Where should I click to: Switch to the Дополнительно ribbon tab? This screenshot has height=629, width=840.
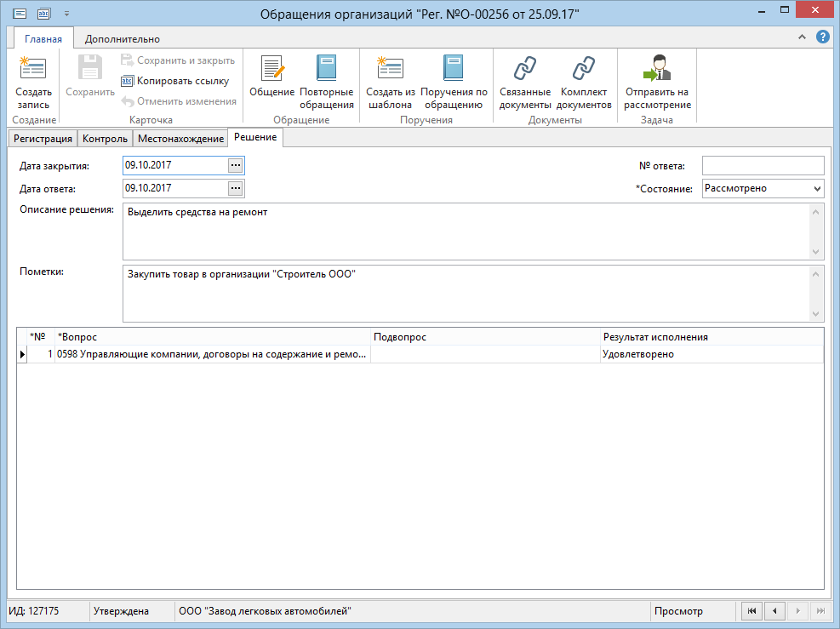click(x=122, y=38)
